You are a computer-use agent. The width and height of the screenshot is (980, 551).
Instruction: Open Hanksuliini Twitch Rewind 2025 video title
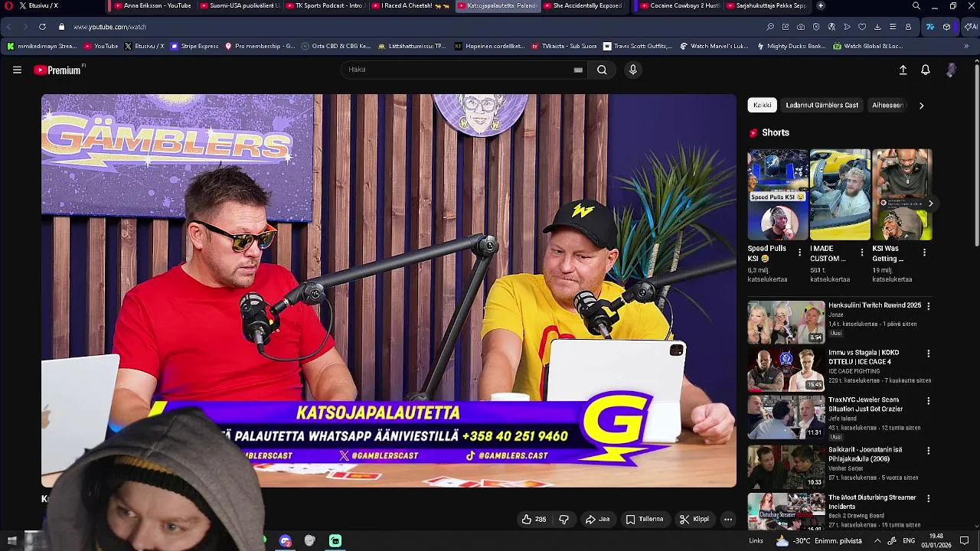pyautogui.click(x=874, y=305)
